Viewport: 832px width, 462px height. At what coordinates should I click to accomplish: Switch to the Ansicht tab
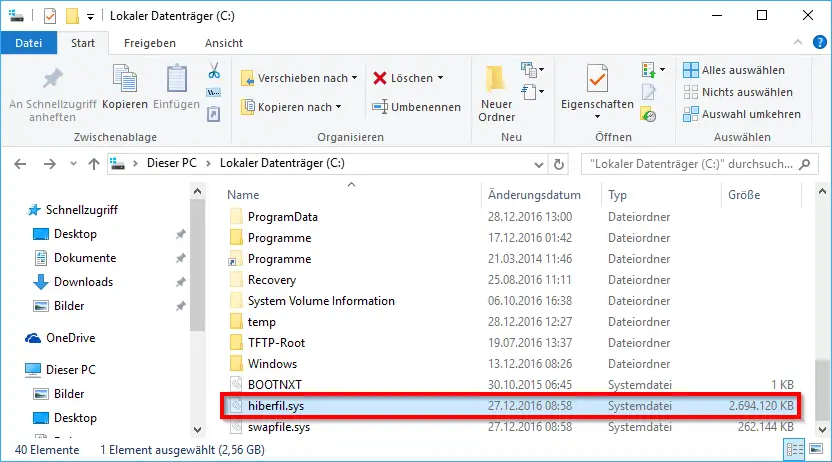point(223,43)
